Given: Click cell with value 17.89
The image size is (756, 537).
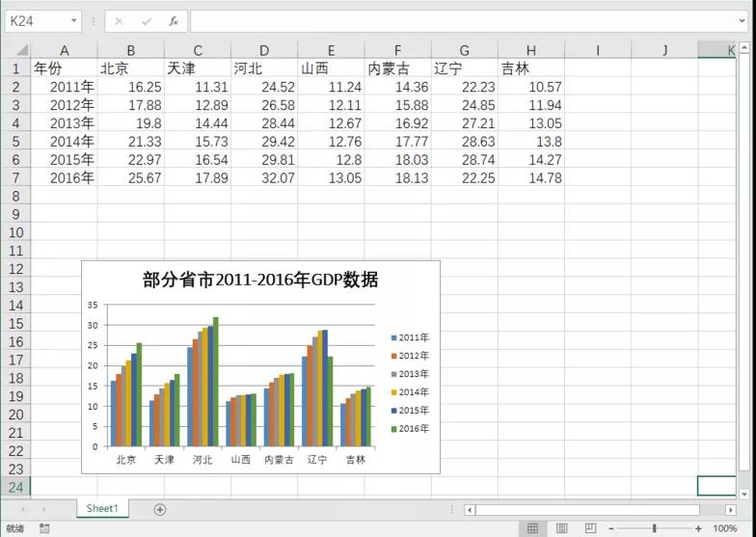Looking at the screenshot, I should point(198,177).
